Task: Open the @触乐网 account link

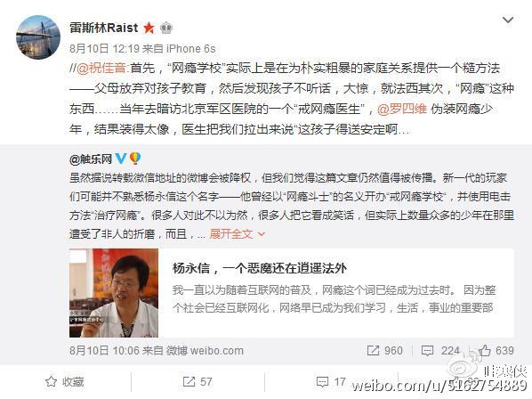Action: tap(91, 159)
